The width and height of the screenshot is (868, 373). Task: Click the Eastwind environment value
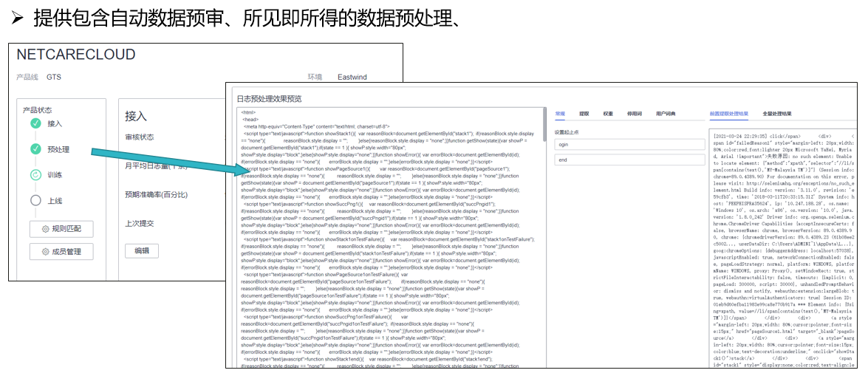[x=352, y=77]
